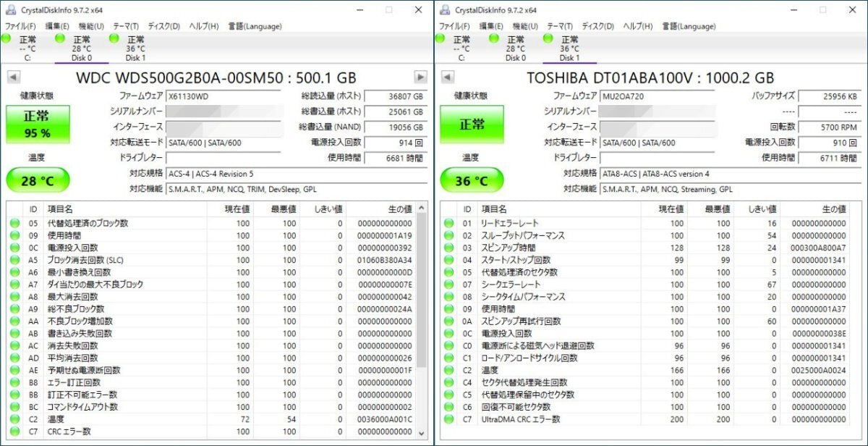Image resolution: width=868 pixels, height=446 pixels.
Task: Click the 36 °C temperature button
Action: 472,181
